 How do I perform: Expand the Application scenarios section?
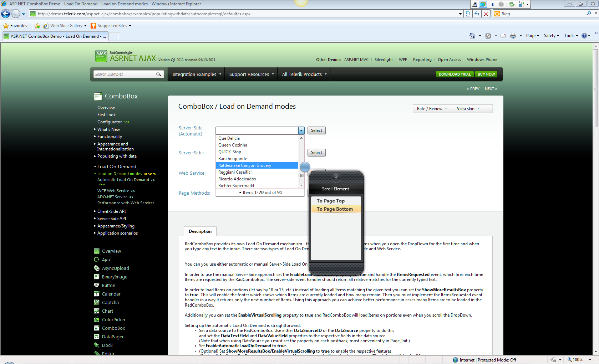(x=117, y=233)
